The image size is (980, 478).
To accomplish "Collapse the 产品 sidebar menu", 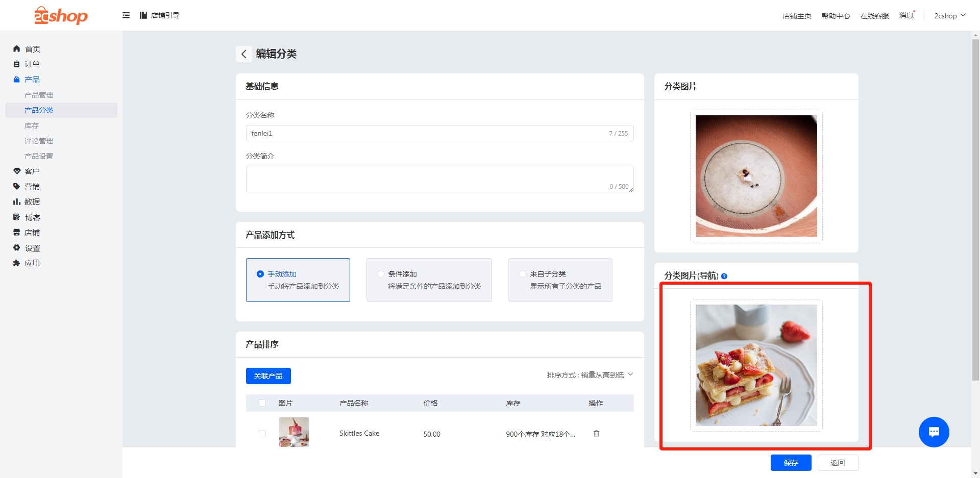I will coord(32,79).
